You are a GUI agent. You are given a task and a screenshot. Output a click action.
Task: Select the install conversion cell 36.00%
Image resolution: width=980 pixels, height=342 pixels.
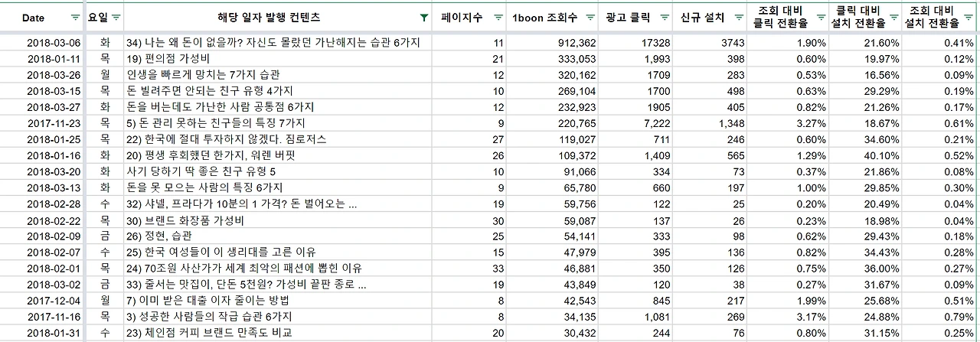coord(866,268)
